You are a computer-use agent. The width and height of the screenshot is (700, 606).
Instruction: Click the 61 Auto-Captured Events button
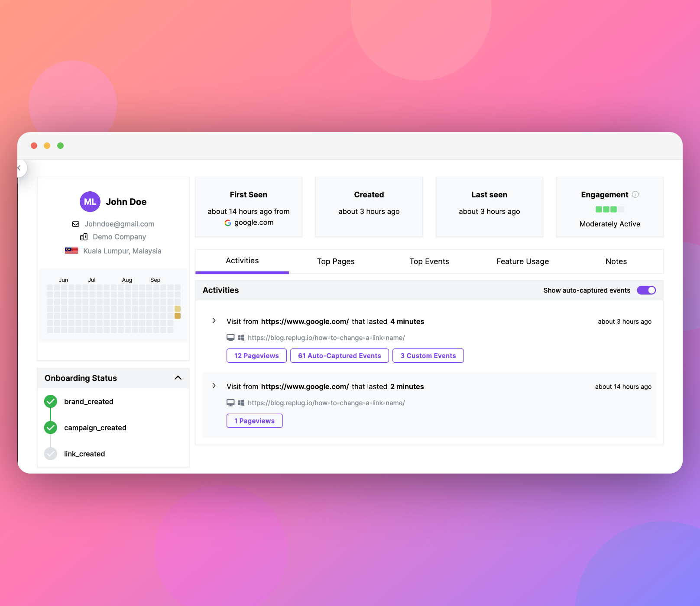[x=340, y=356]
